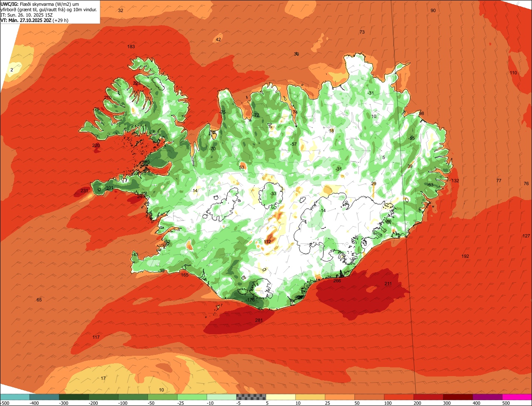Click the legend label '-200'
The width and height of the screenshot is (532, 406).
pyautogui.click(x=93, y=403)
